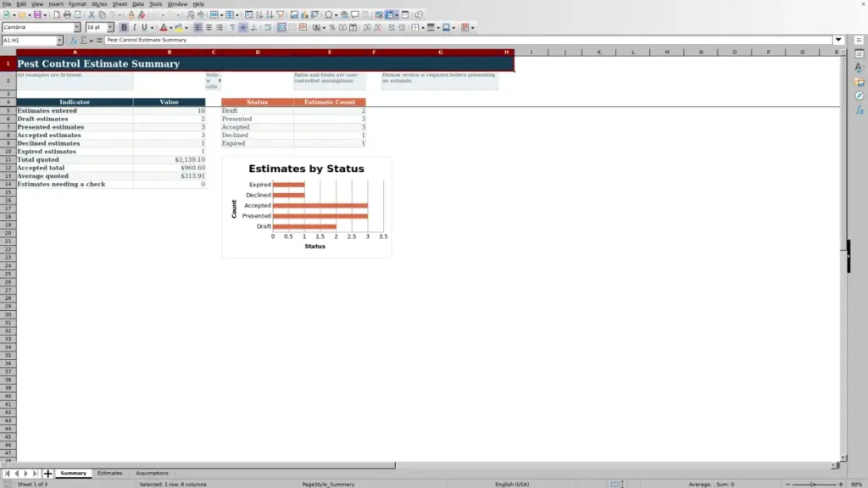Click the formula input line
The image size is (868, 488).
[468, 40]
